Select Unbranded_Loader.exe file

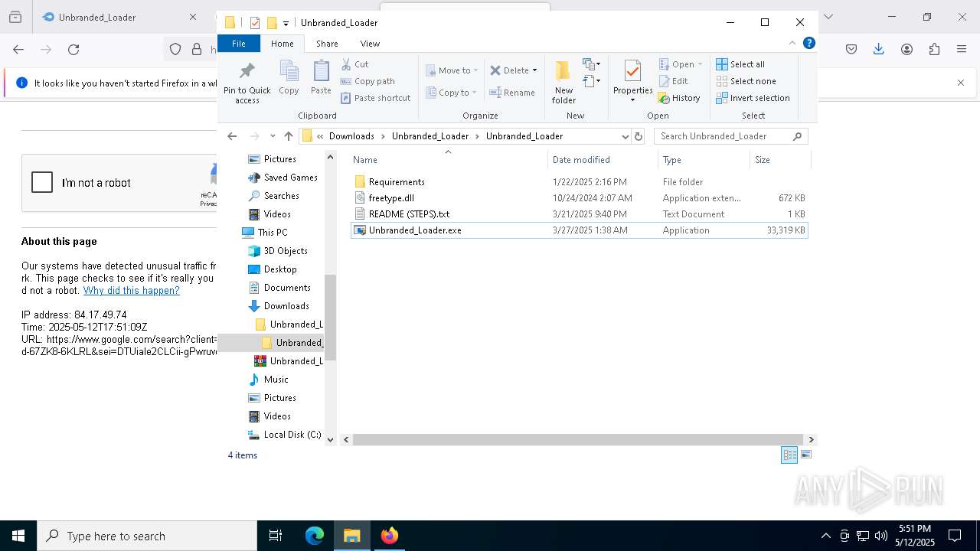point(579,230)
